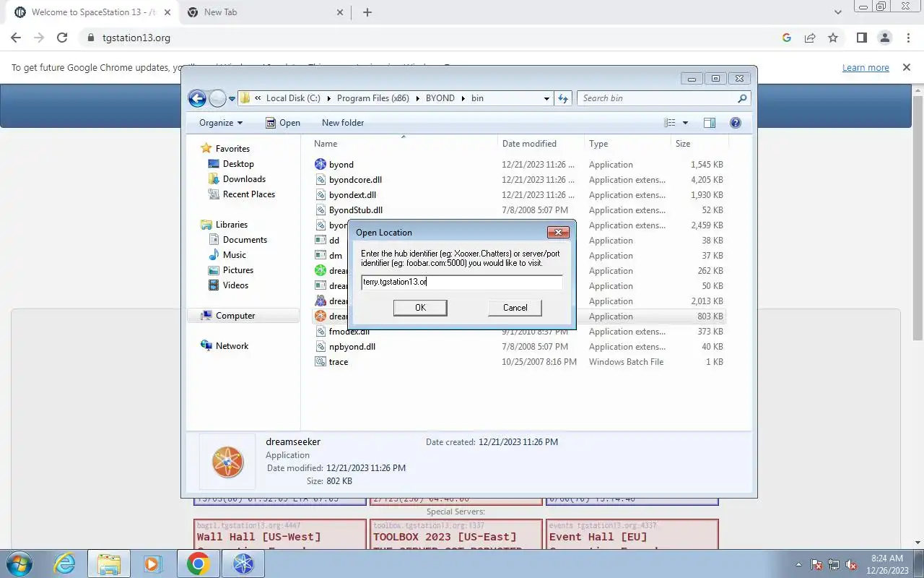Open a new Chrome tab
Viewport: 924px width, 578px height.
[367, 12]
